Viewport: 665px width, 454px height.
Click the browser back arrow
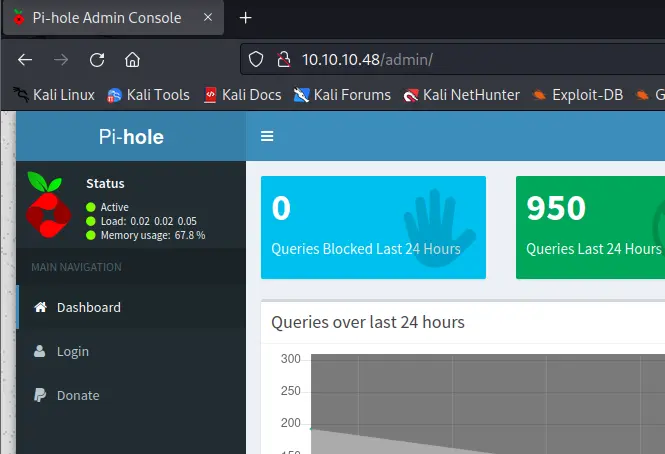coord(25,60)
